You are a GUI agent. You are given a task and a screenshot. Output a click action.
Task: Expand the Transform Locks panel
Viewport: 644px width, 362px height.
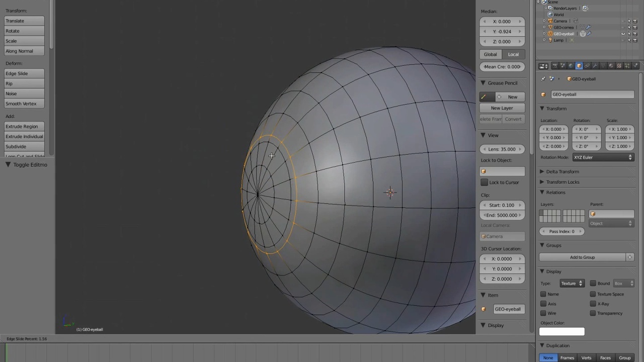coord(562,182)
